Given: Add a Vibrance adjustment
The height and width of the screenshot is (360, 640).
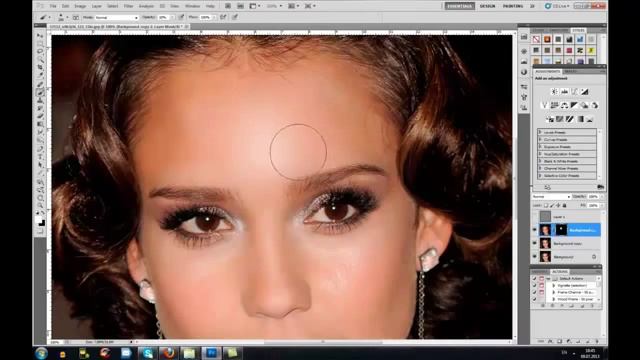Looking at the screenshot, I should pos(544,105).
